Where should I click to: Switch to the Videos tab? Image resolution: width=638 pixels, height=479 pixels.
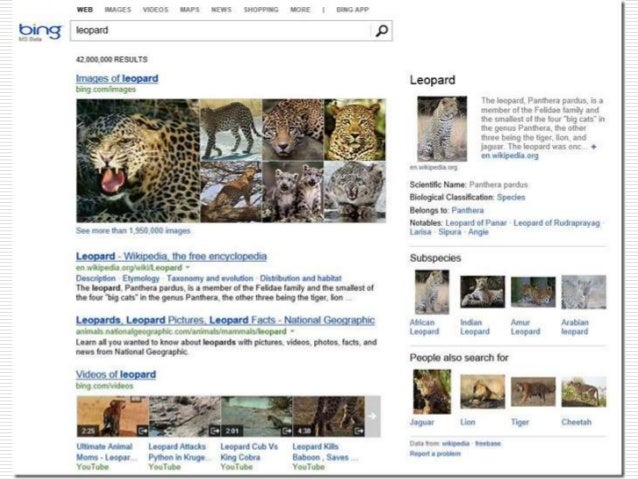[155, 10]
